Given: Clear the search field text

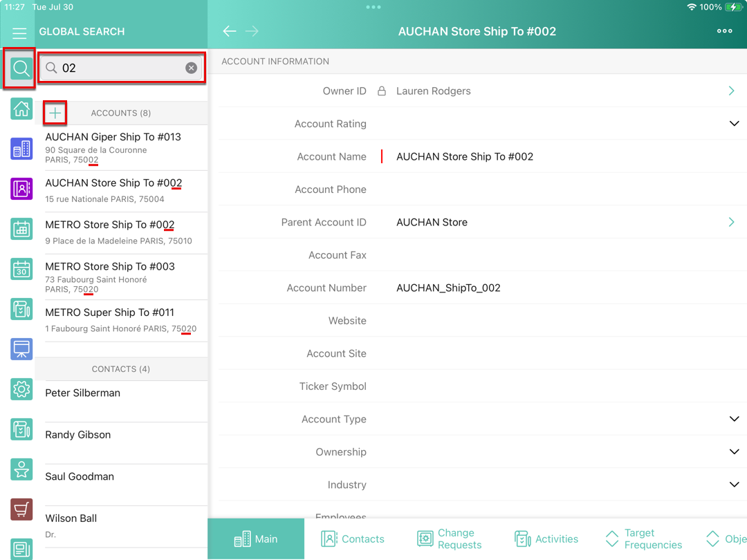Looking at the screenshot, I should point(191,68).
